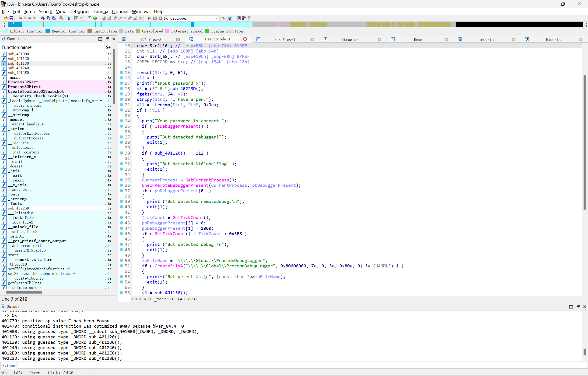
Task: Click the add breakpoint icon with plus
Action: [244, 18]
